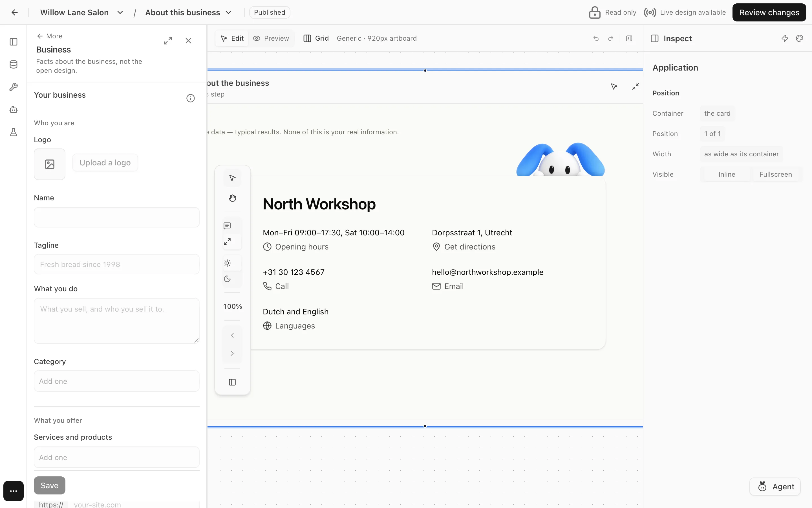The image size is (812, 508).
Task: Click the cursor icon in artboard header
Action: click(614, 87)
